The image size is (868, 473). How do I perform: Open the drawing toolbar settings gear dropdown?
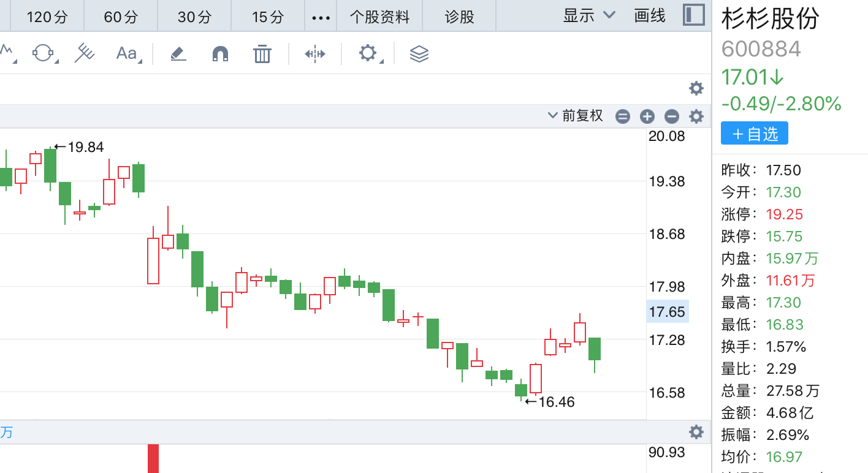(x=368, y=54)
